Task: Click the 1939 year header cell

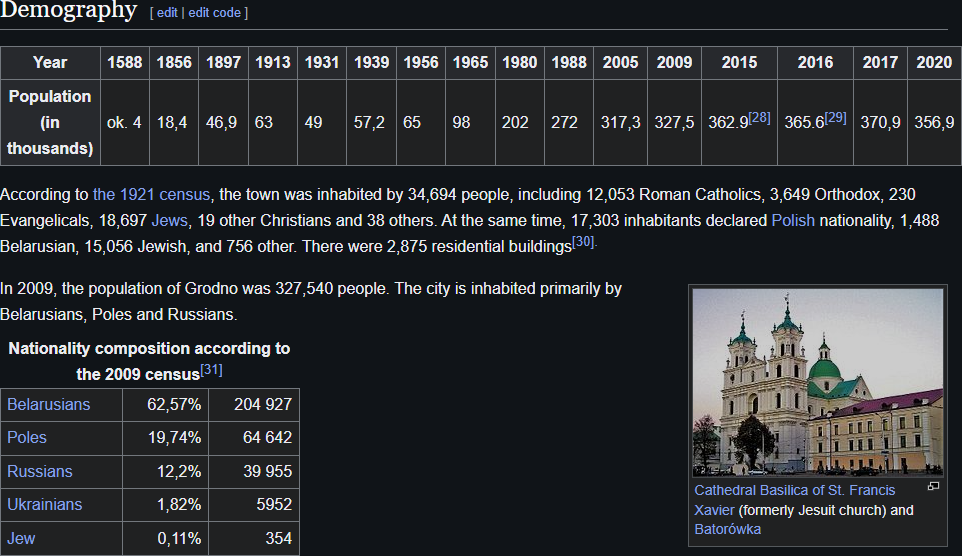Action: 371,63
